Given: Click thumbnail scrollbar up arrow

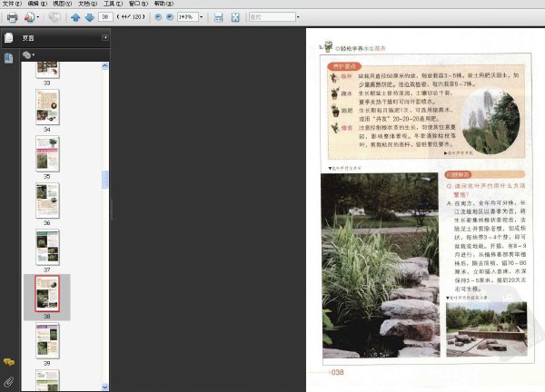Looking at the screenshot, I should 105,65.
